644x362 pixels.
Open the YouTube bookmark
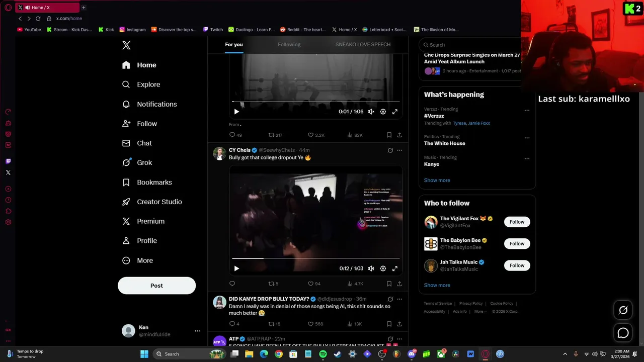pos(29,30)
